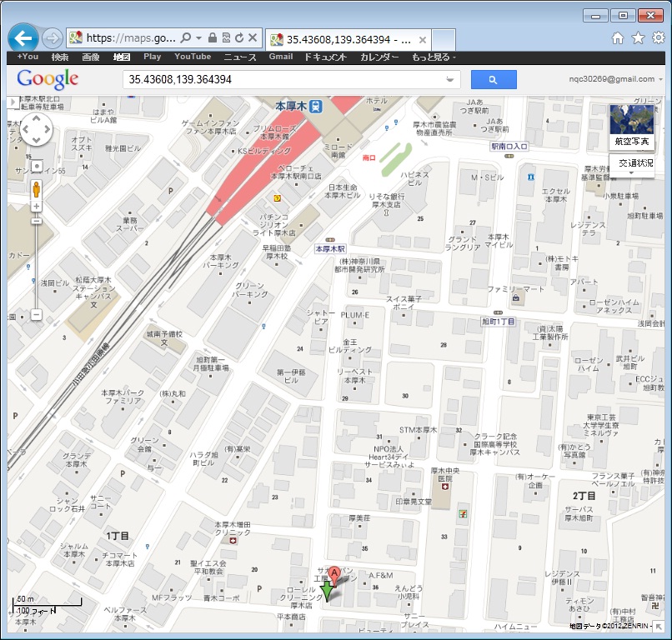Viewport: 672px width, 640px height.
Task: Open the address bar autocomplete dropdown arrow
Action: (x=199, y=38)
